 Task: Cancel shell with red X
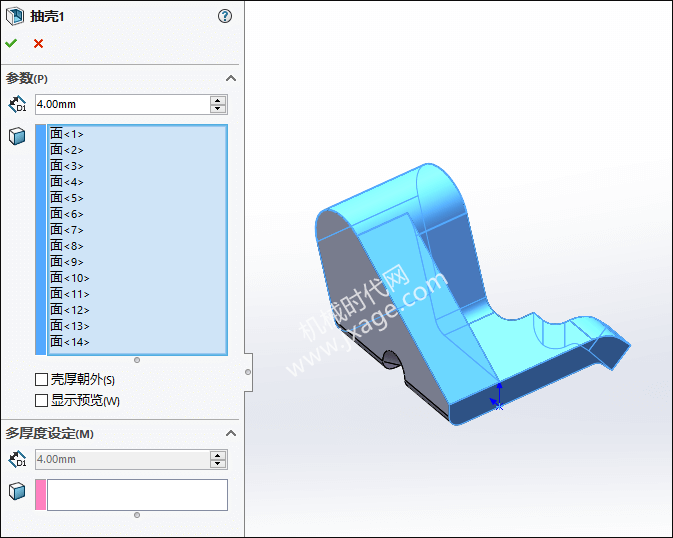click(x=39, y=43)
